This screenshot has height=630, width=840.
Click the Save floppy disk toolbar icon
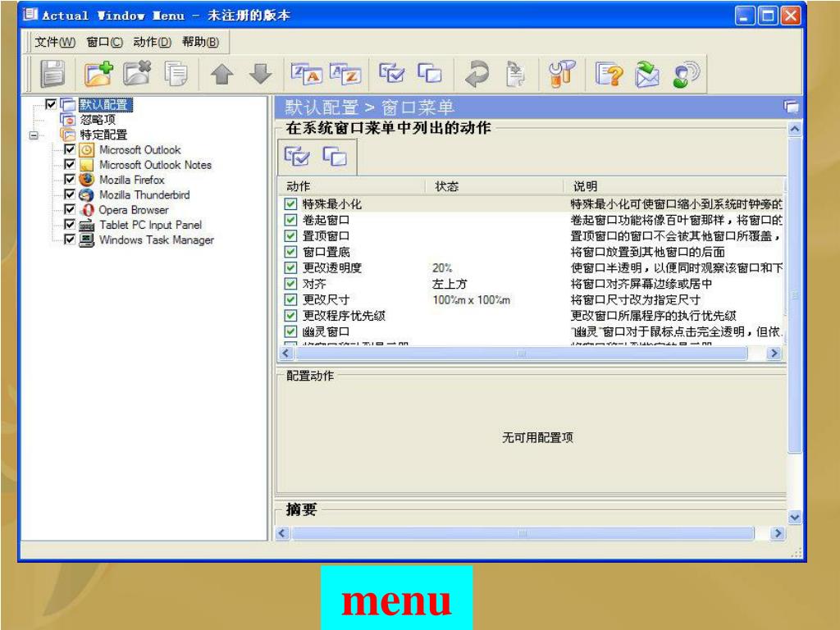(x=52, y=73)
